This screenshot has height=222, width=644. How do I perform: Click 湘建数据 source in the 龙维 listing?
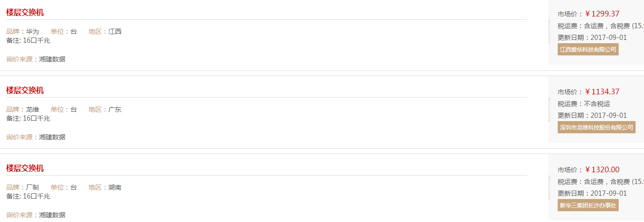52,137
